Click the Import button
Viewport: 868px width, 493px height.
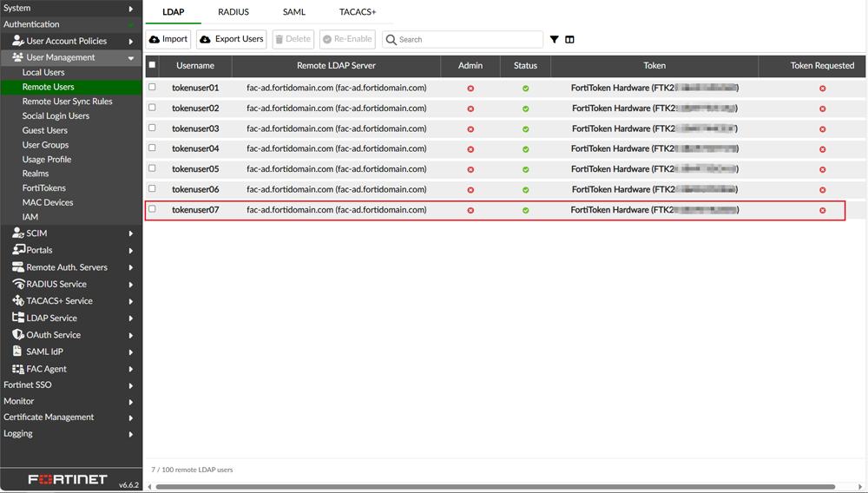point(168,39)
